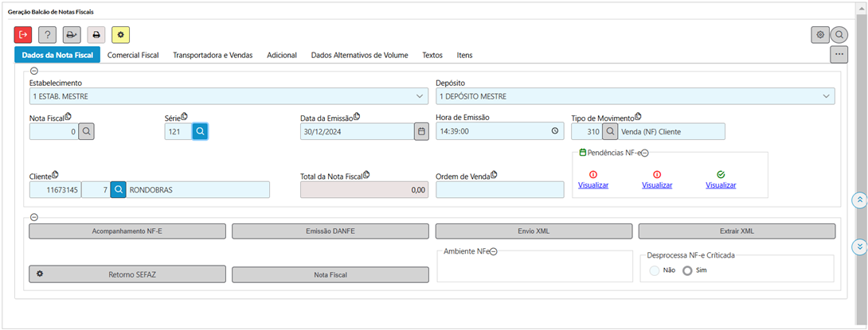Search Nota Fiscal with magnifier icon
The height and width of the screenshot is (330, 868).
[x=86, y=131]
